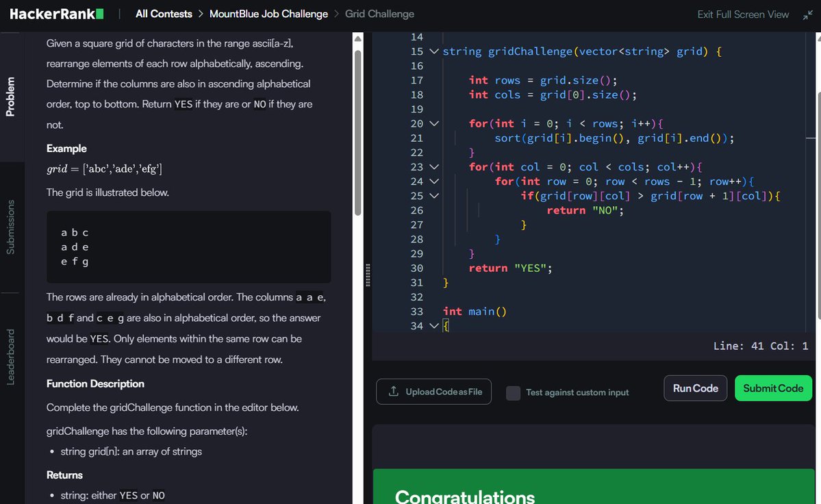Viewport: 821px width, 504px height.
Task: Click the Example heading in problem statement
Action: pyautogui.click(x=66, y=149)
